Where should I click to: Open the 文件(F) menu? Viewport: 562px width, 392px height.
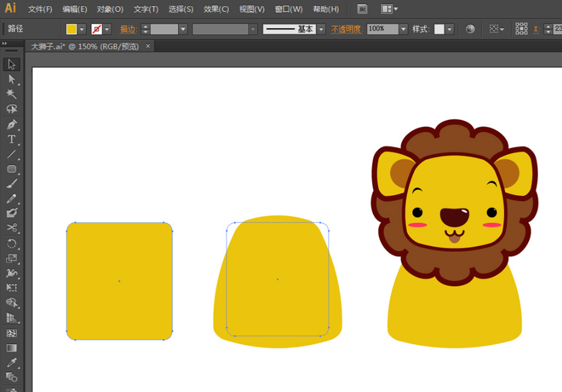(40, 9)
